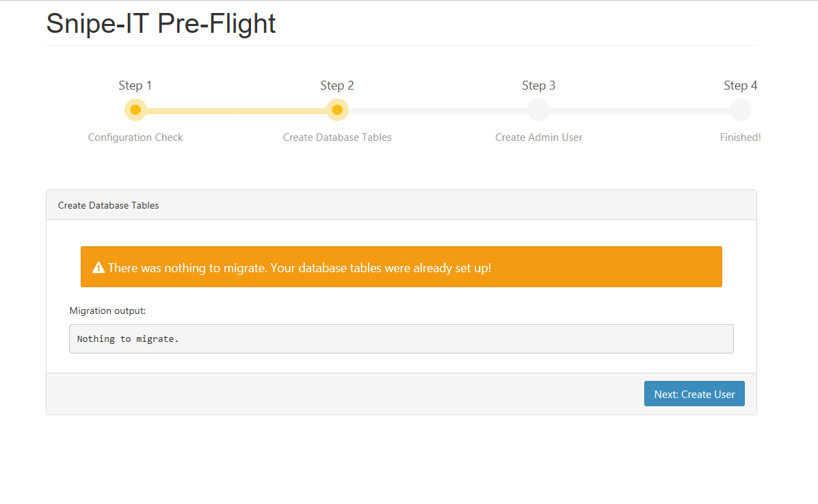Click the Snipe-IT Pre-Flight page title
Screen dimensions: 818x504
(161, 23)
